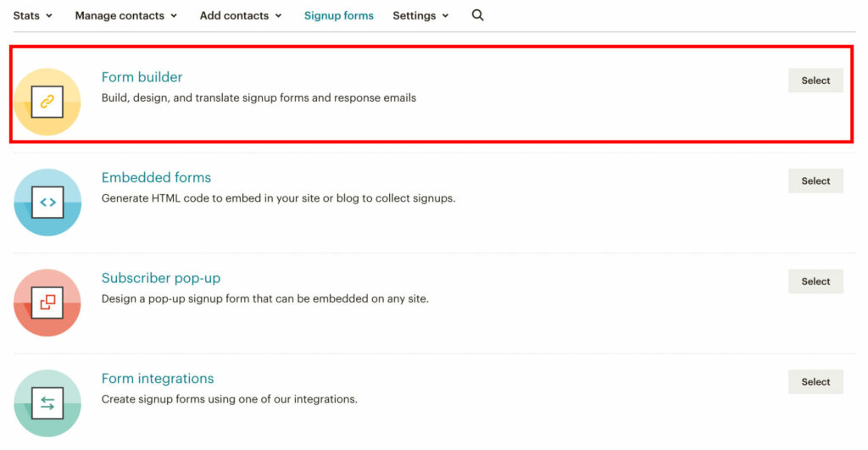The width and height of the screenshot is (868, 450).
Task: Open the Embedded forms title link
Action: (x=156, y=178)
